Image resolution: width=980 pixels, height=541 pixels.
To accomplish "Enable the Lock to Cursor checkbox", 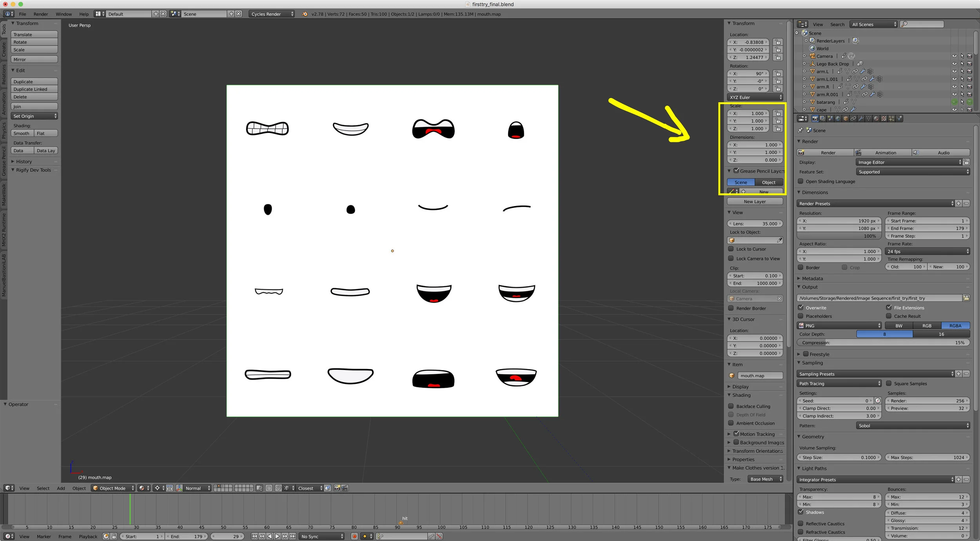I will pos(731,249).
